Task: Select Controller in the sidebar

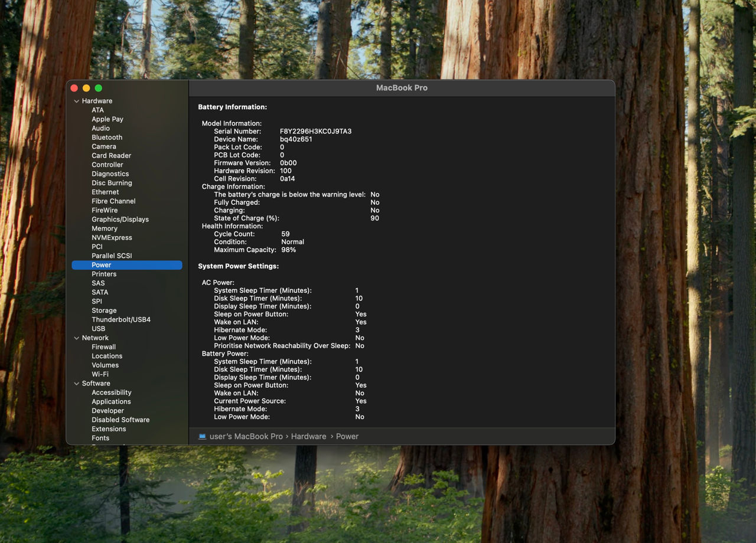Action: (x=107, y=165)
